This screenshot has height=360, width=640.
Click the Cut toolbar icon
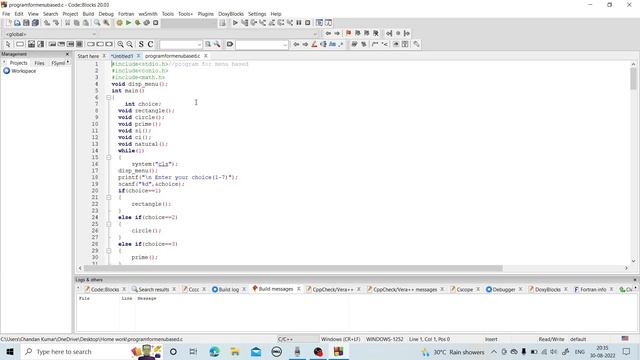[67, 23]
